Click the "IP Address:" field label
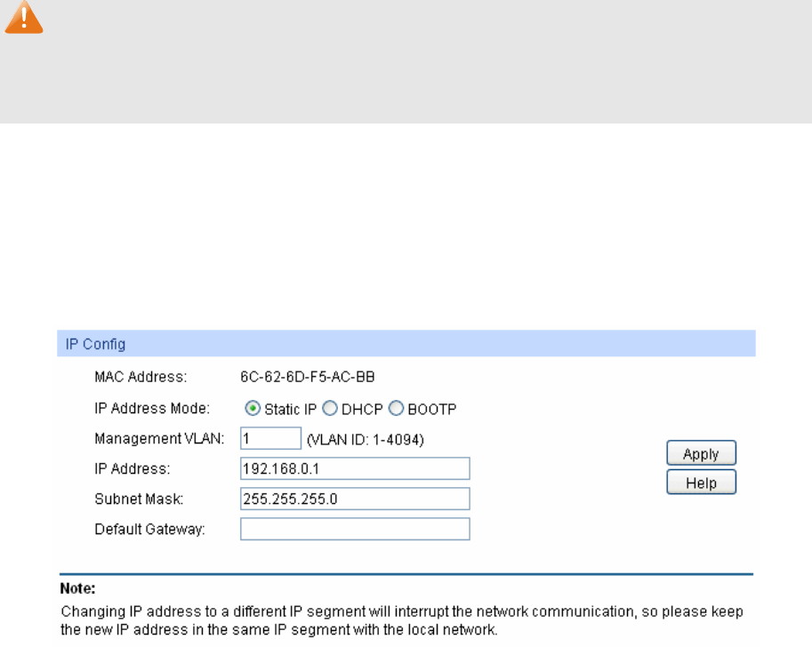This screenshot has width=812, height=647. pos(132,468)
